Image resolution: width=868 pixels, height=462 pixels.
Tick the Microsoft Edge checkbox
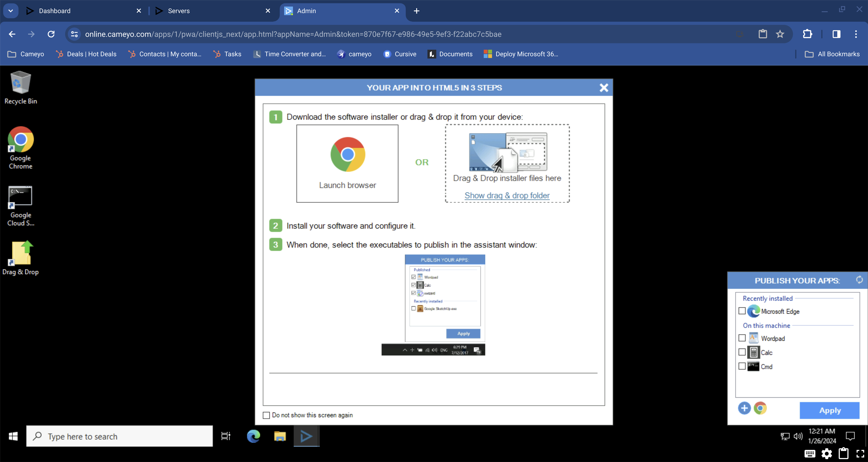(x=742, y=311)
